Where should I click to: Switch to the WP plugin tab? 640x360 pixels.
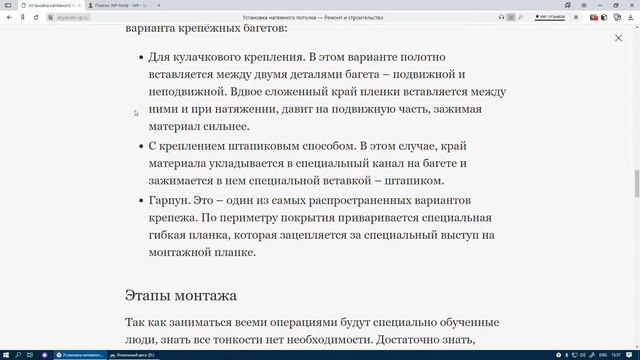(118, 5)
